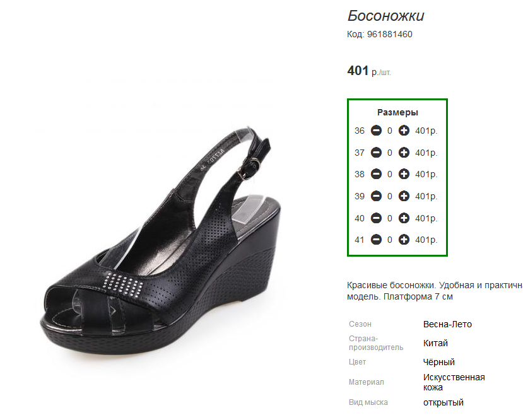Click minus button for size 38
This screenshot has width=523, height=420.
pos(376,174)
